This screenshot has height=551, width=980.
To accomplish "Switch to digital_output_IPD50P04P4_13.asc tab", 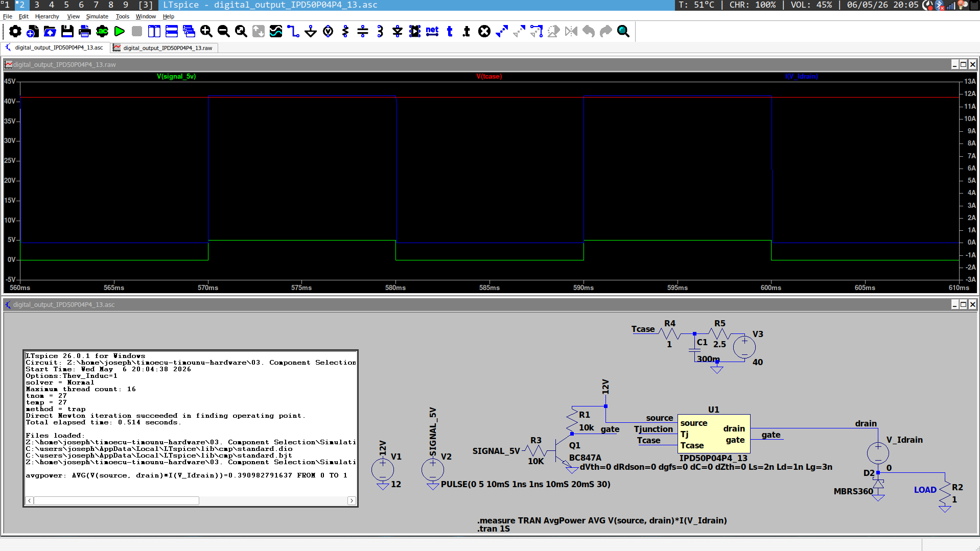I will click(x=55, y=47).
